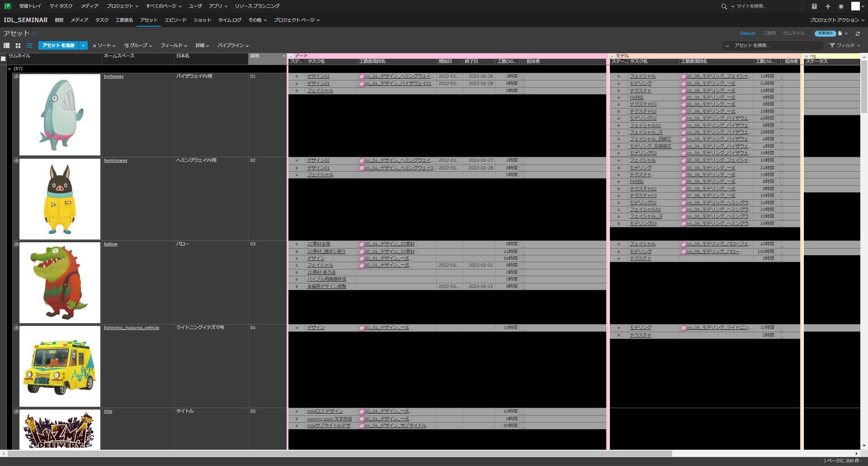Toggle the sun light theme icon
Viewport: 868px width, 466px height.
pyautogui.click(x=841, y=6)
